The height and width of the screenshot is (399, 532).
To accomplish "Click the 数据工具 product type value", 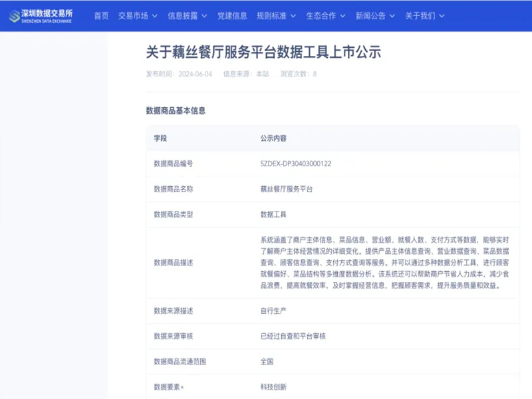I will point(273,215).
